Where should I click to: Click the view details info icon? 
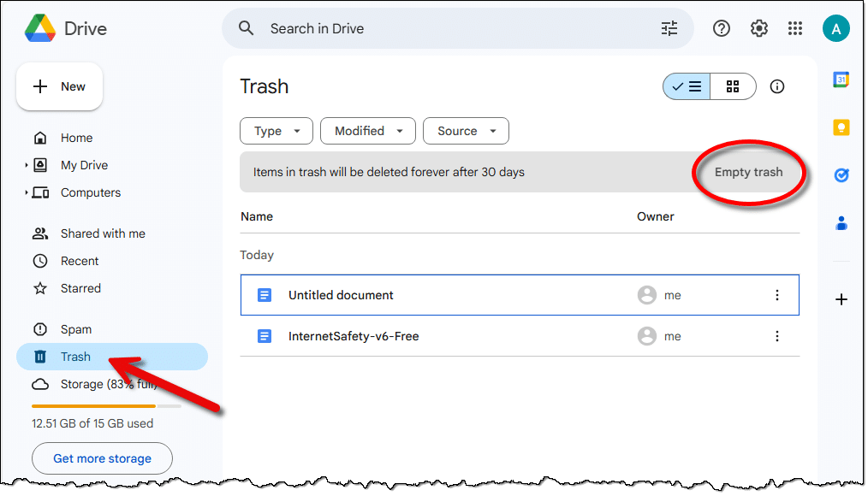(776, 86)
